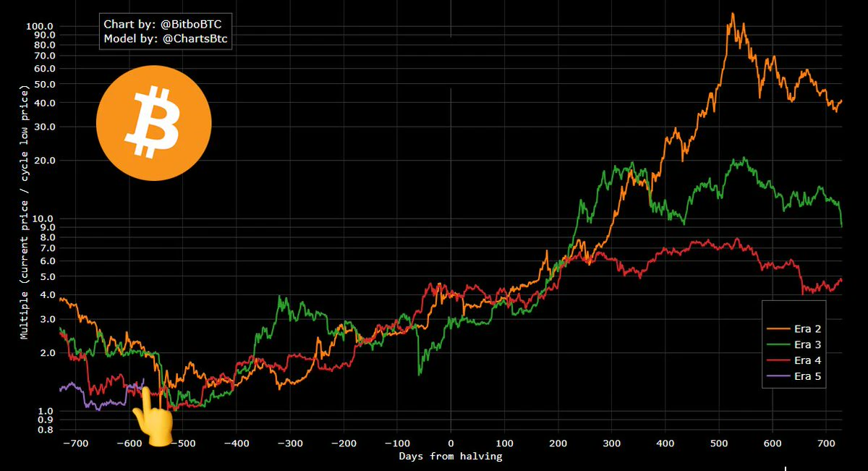Toggle the Era 4 legend entry
Screen dimensions: 868x471
click(794, 360)
